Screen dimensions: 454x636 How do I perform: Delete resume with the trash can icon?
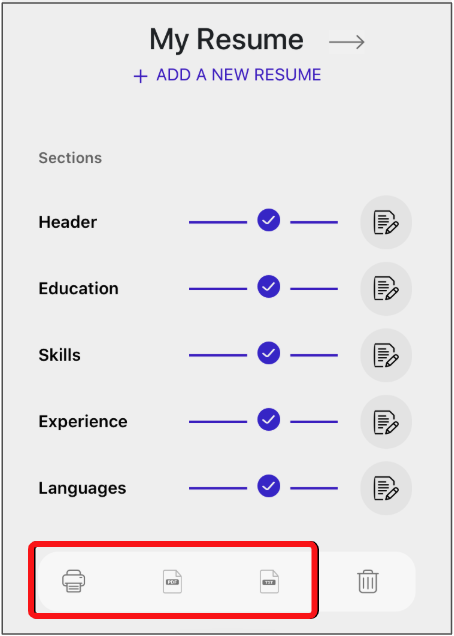click(368, 581)
